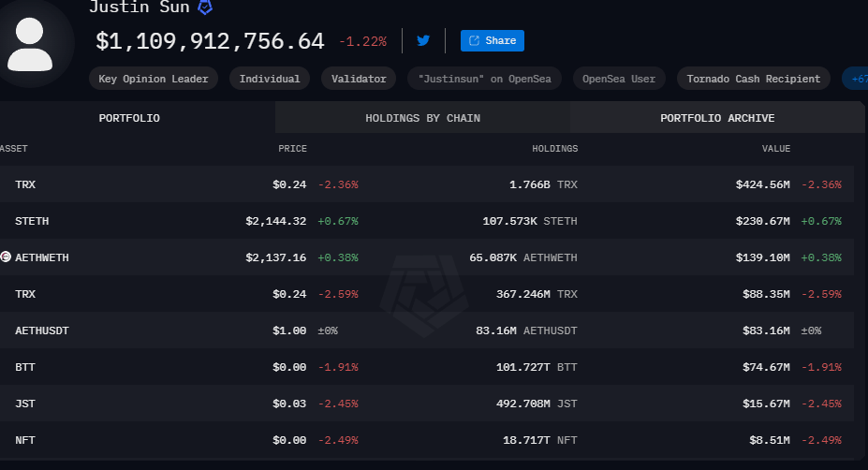Open the STETH asset row

427,221
